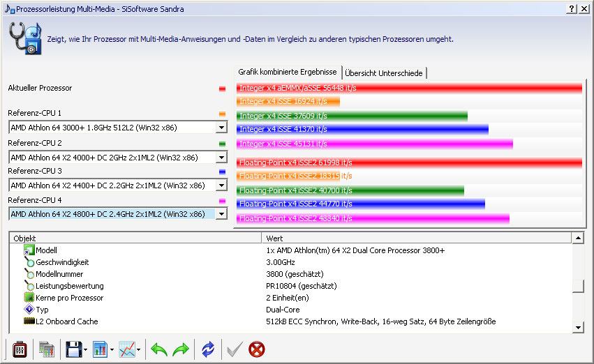Viewport: 594px width, 364px height.
Task: Click the gray checkmark OK icon
Action: (x=235, y=349)
